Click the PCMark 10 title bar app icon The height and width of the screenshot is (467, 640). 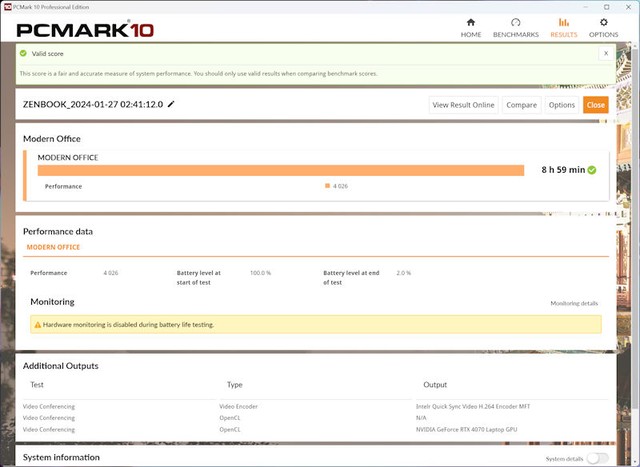point(7,7)
